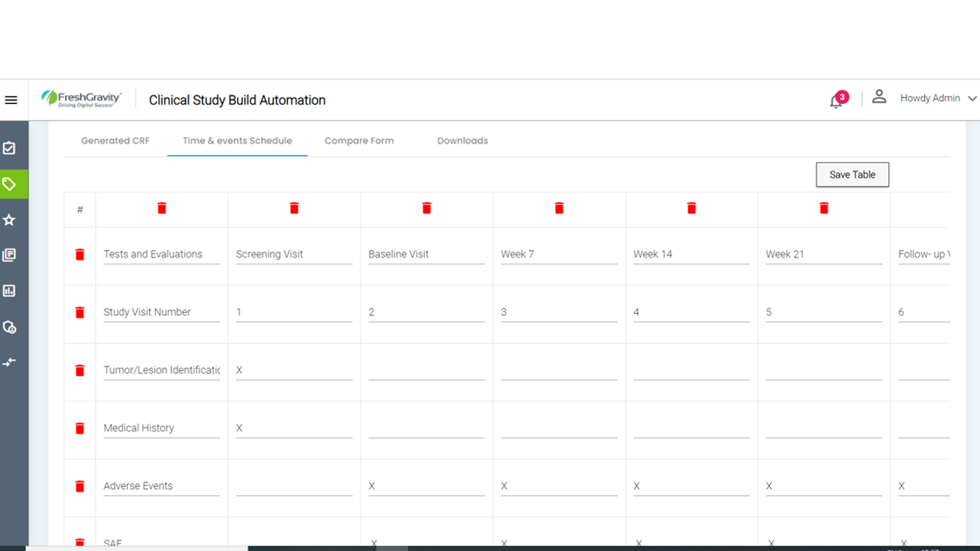Image resolution: width=980 pixels, height=551 pixels.
Task: Delete the Screening Visit column
Action: pyautogui.click(x=294, y=208)
